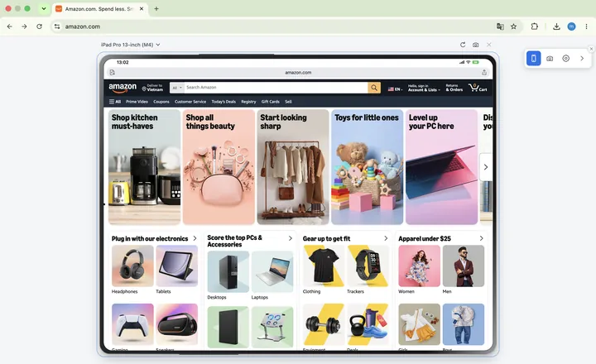Open the iPad Pro 13-inch device selector
This screenshot has width=596, height=364.
[x=131, y=45]
